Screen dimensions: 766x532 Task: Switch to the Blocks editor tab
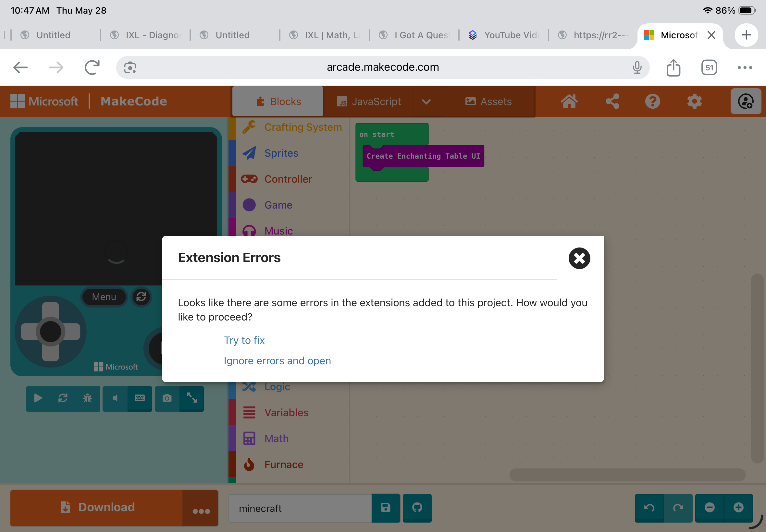click(x=278, y=101)
